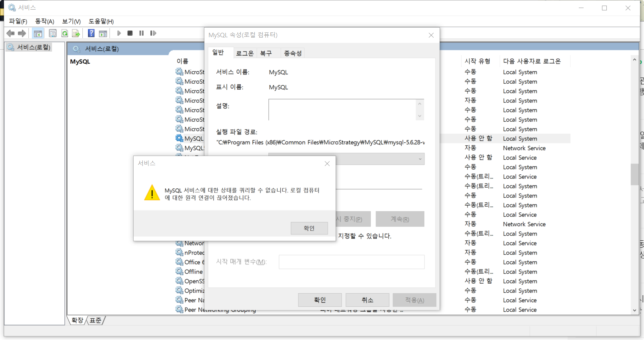Screen dimensions: 644x340
Task: Click the Back arrow in the toolbar
Action: pos(10,33)
